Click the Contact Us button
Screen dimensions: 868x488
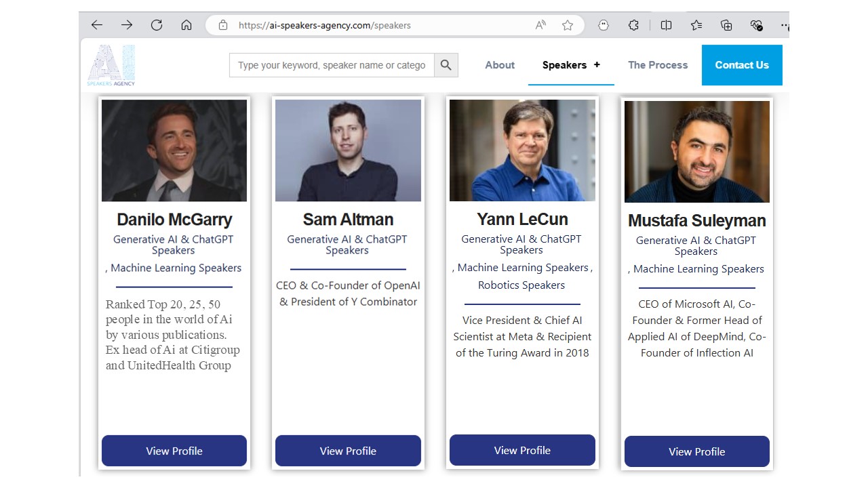tap(742, 65)
